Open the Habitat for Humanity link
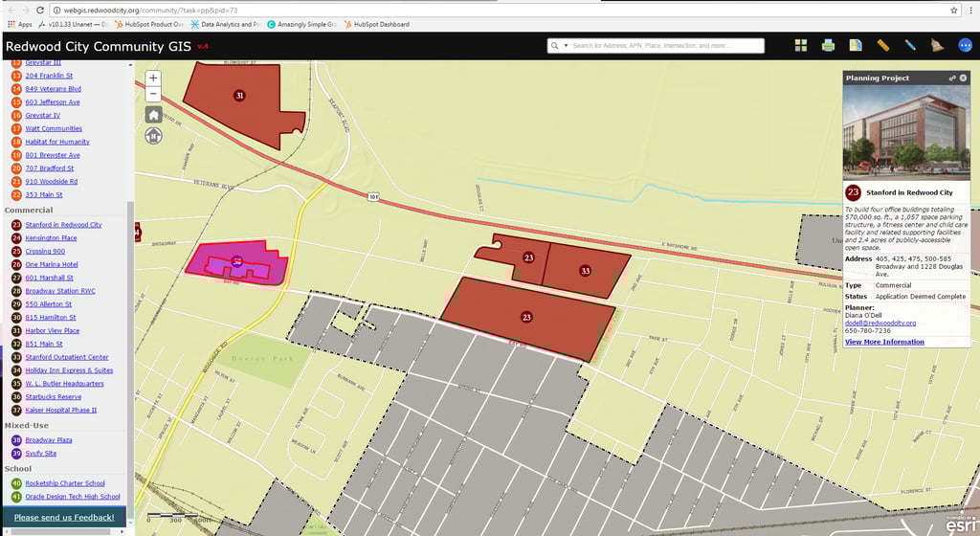Viewport: 980px width, 536px height. [x=56, y=142]
